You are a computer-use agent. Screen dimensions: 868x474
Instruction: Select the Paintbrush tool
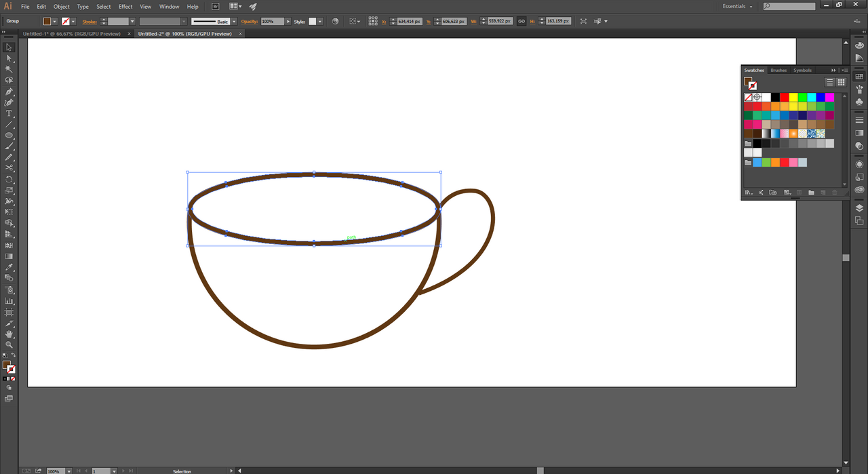point(9,146)
